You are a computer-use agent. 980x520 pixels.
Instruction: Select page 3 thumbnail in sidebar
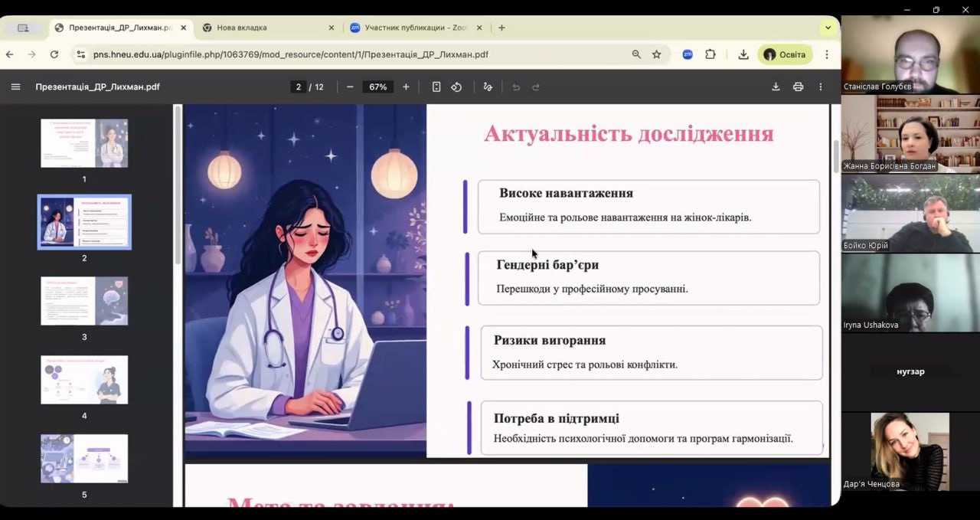(x=84, y=301)
